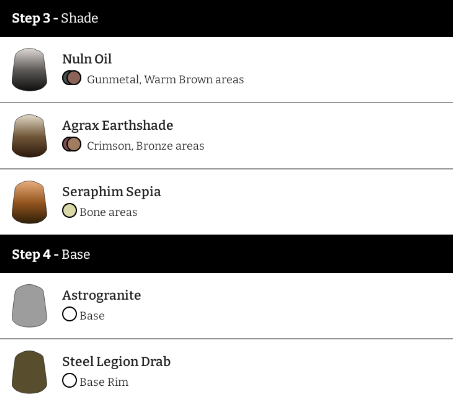Click the Agrax Earthshade paint pot icon

(29, 136)
